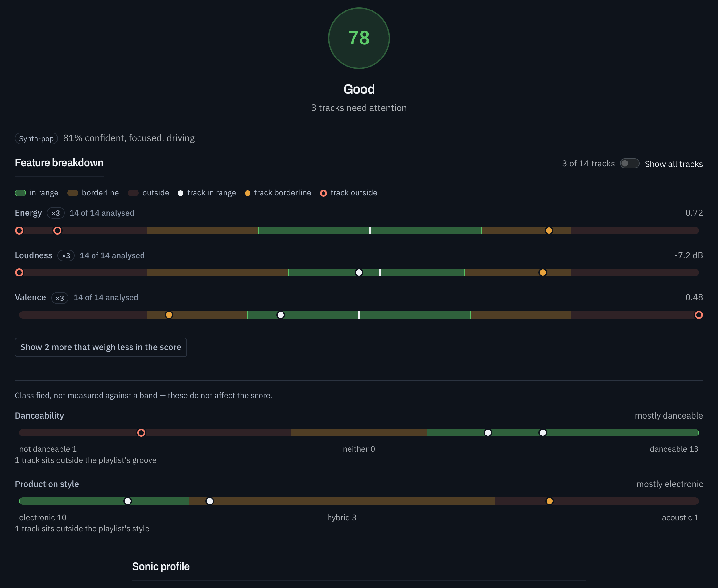Screen dimensions: 718x588
Task: Click the Energy value 0.72
Action: (x=694, y=213)
